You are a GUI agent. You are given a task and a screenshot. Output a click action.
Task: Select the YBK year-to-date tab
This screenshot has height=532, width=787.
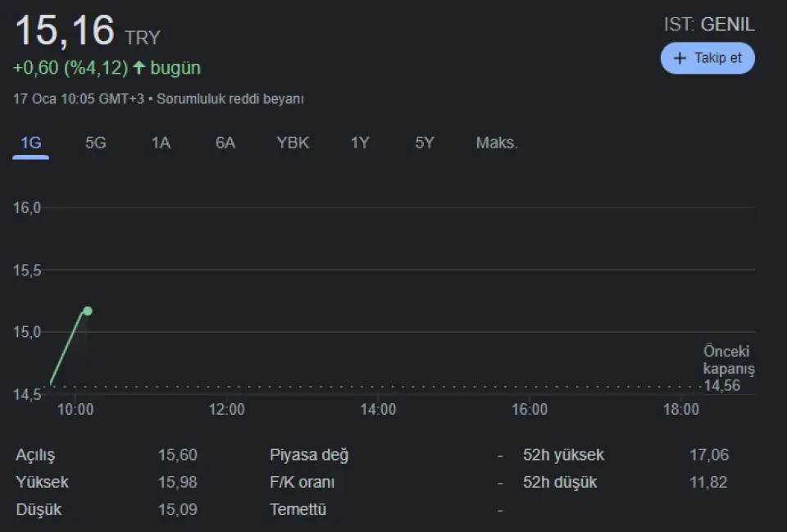(293, 143)
